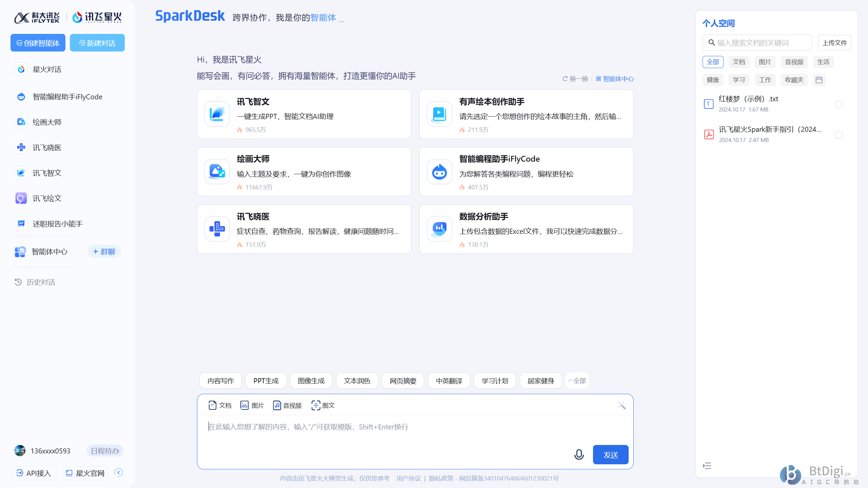Screen dimensions: 868x488
Task: Collapse the 个人空间 panel icon
Action: tap(707, 466)
